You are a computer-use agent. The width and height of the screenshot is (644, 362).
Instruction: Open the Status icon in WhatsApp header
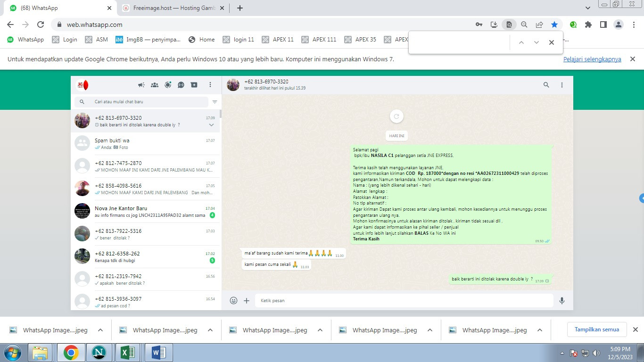168,85
